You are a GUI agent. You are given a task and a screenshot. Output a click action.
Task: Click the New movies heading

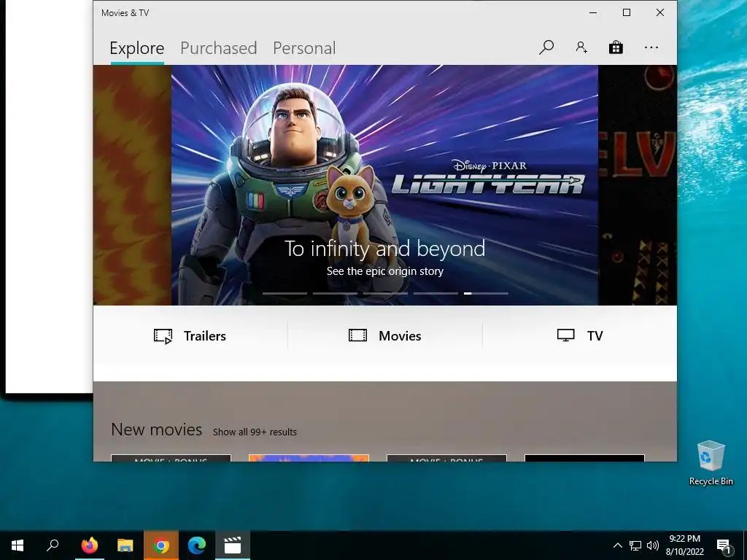[x=156, y=429]
